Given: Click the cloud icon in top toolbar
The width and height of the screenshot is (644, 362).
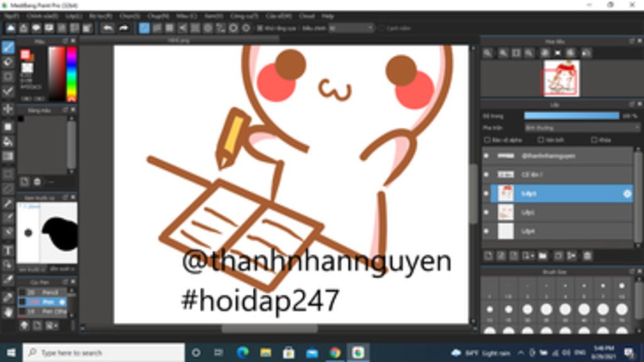Looking at the screenshot, I should pos(11,28).
